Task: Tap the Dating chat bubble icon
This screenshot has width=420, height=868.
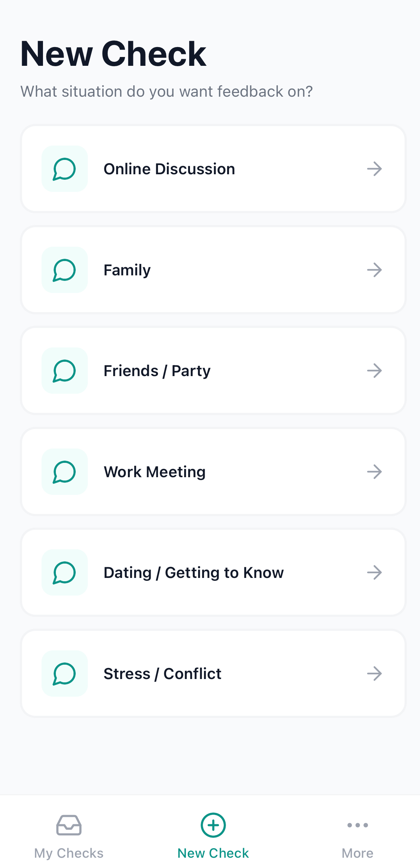Action: coord(65,572)
